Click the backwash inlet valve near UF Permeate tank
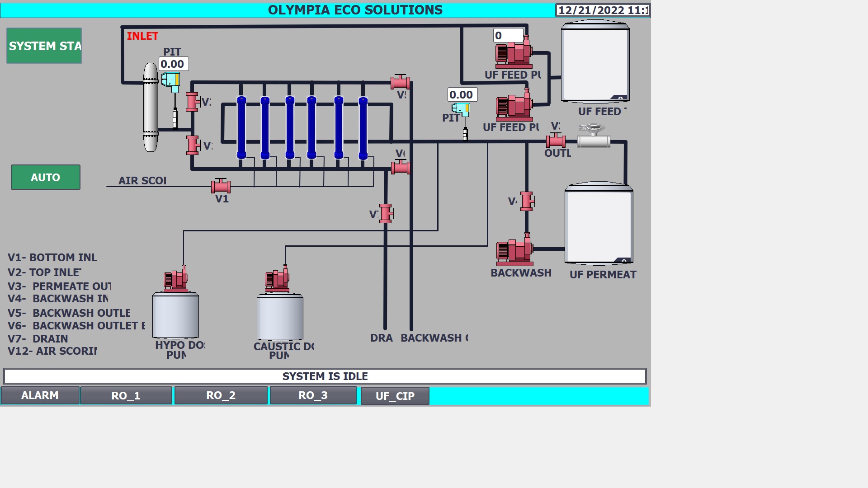868x488 pixels. [527, 201]
